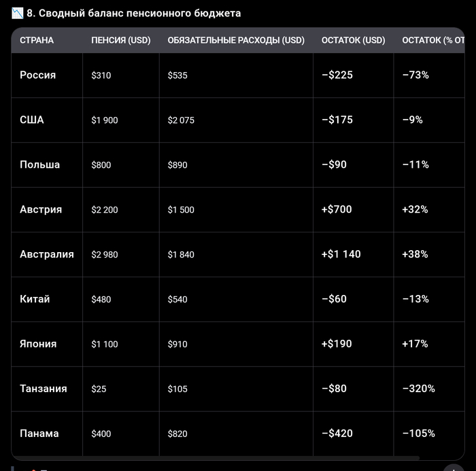Click the falling chart emoji beside the heading
The height and width of the screenshot is (471, 476).
(18, 13)
